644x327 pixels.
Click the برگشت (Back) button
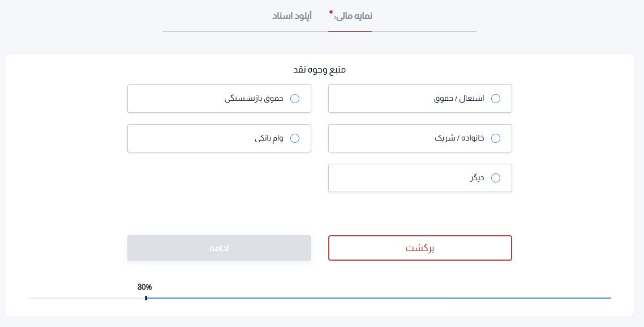tap(420, 248)
